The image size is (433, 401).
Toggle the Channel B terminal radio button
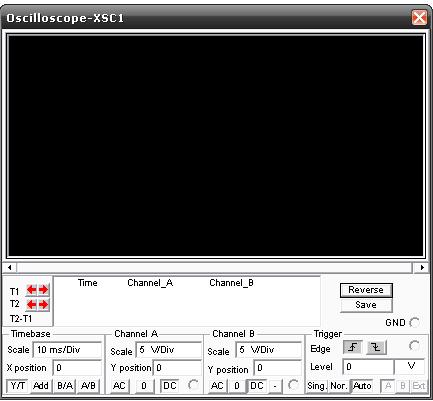[293, 385]
